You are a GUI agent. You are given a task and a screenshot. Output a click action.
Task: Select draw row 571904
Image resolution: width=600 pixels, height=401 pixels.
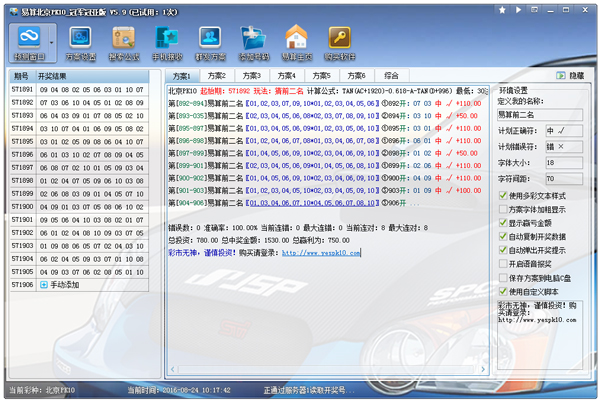pos(79,259)
